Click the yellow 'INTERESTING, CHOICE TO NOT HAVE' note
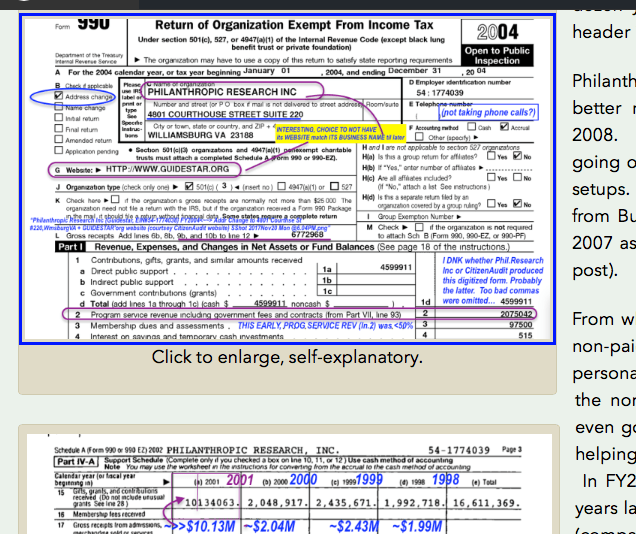The height and width of the screenshot is (534, 636). tap(340, 134)
